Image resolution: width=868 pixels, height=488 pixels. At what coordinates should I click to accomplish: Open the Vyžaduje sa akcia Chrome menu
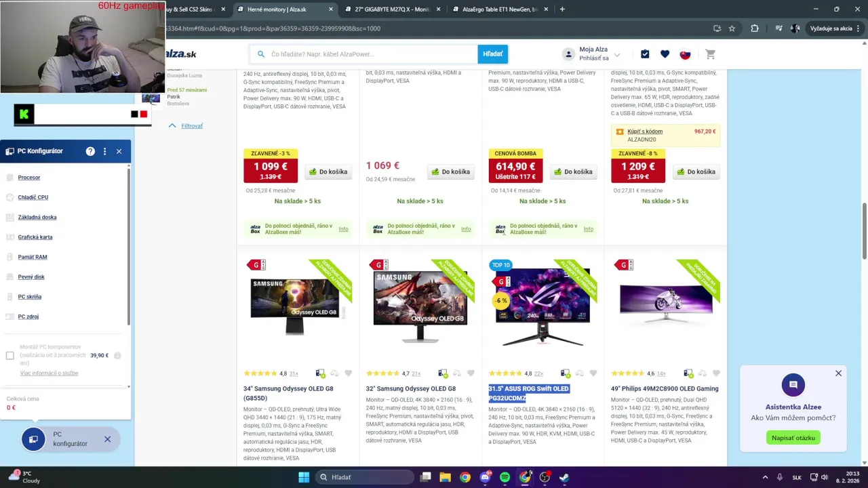[x=834, y=28]
